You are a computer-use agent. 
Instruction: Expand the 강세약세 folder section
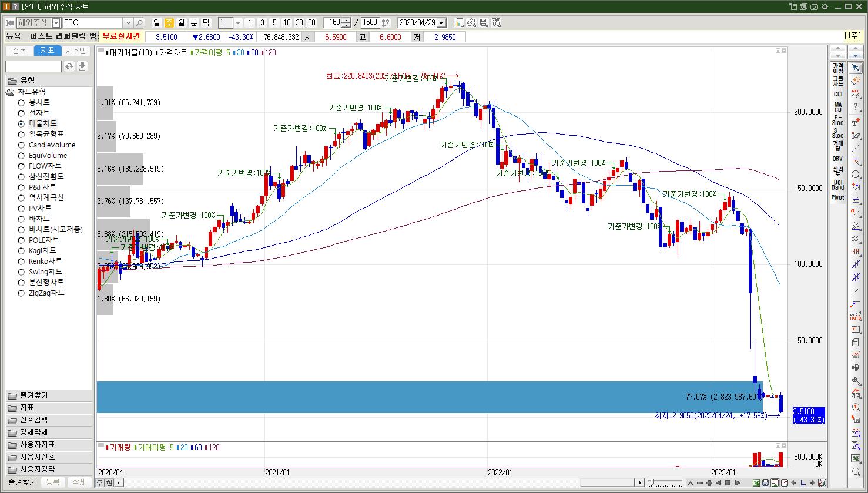[x=48, y=432]
